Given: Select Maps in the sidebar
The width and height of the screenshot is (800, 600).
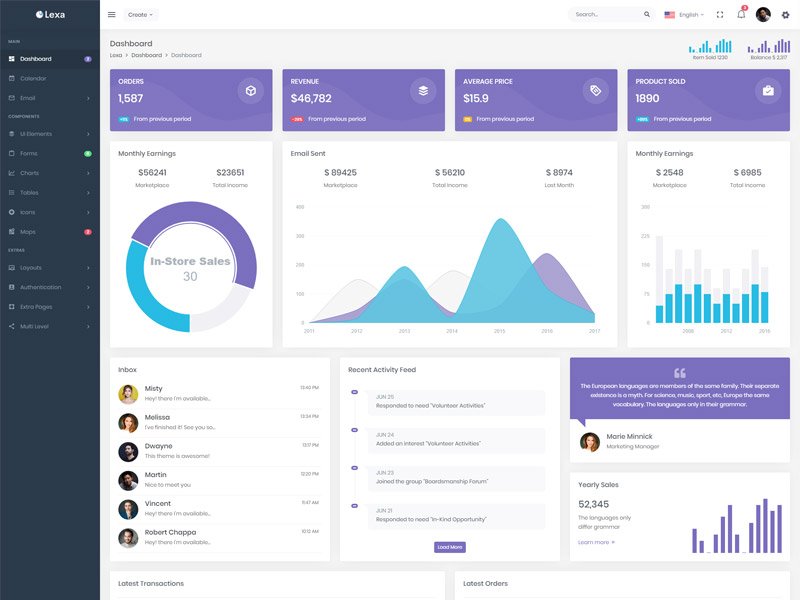Looking at the screenshot, I should (50, 232).
